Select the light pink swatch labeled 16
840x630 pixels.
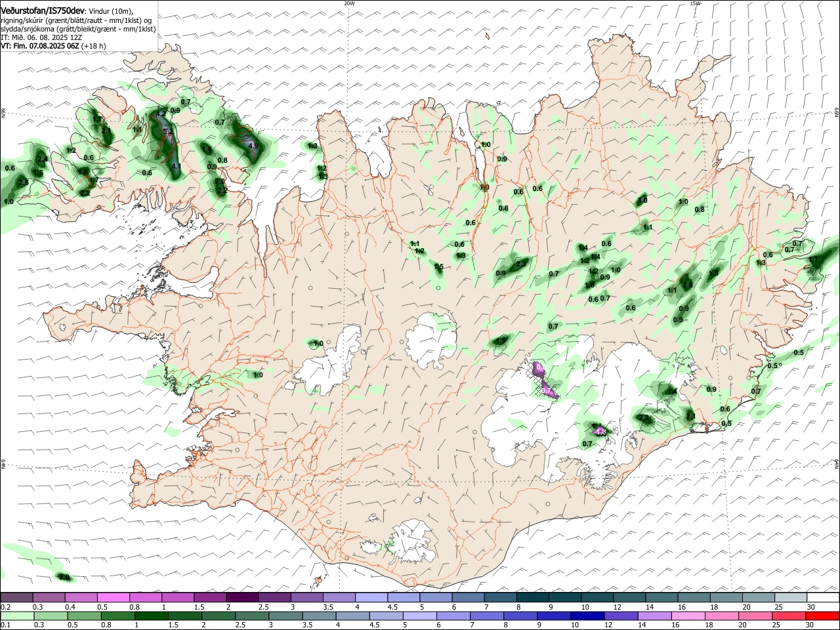pyautogui.click(x=689, y=616)
